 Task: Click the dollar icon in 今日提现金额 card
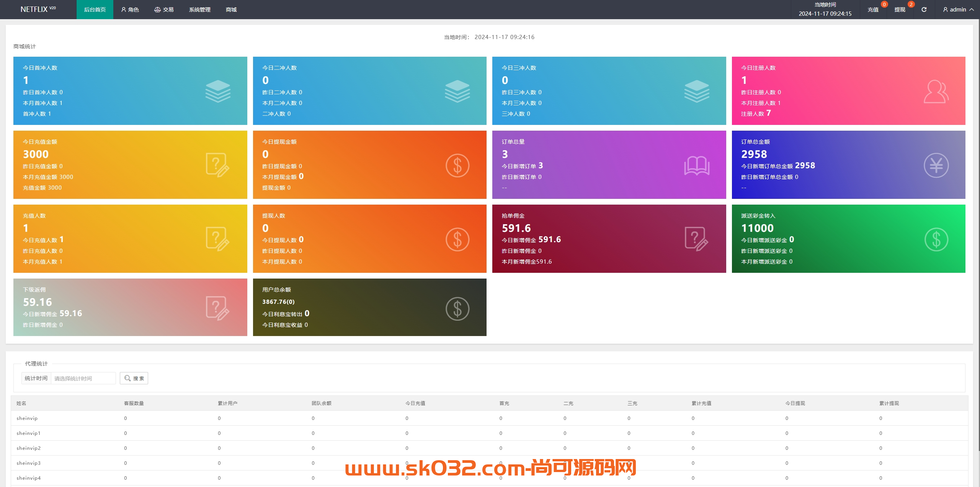pyautogui.click(x=457, y=165)
